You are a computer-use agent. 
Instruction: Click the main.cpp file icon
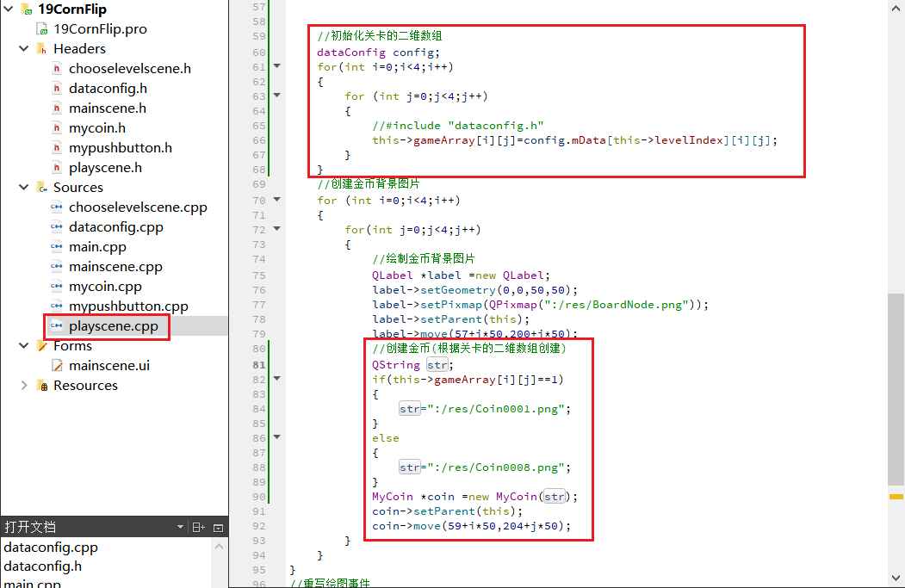[57, 247]
